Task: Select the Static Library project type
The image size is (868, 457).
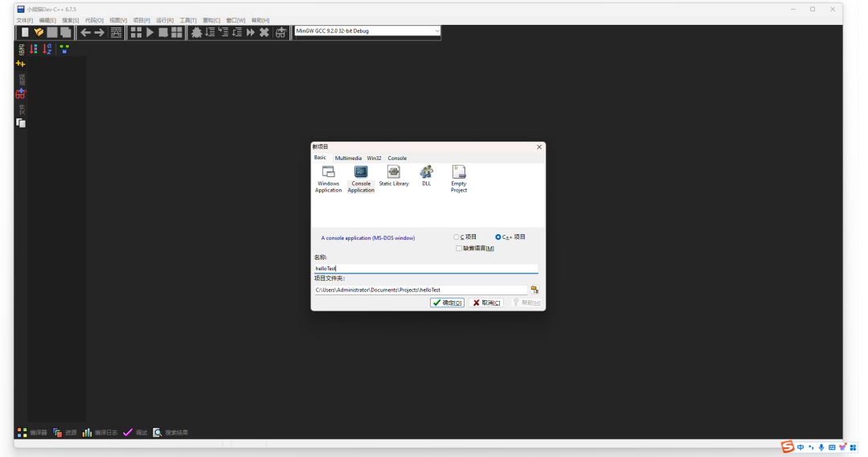Action: (394, 176)
